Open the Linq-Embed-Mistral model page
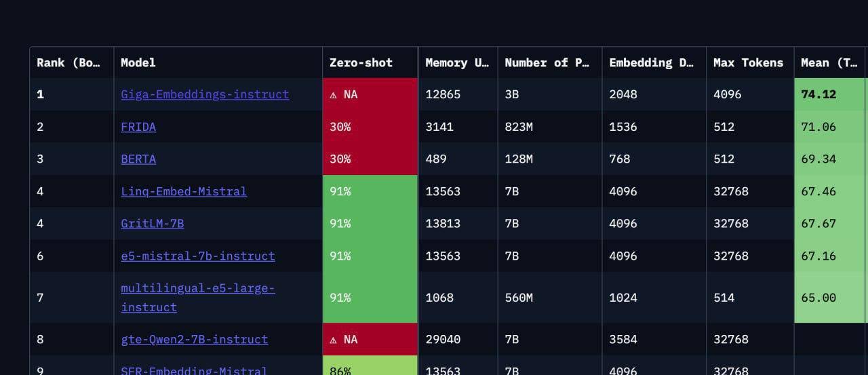This screenshot has height=375, width=868. point(184,191)
